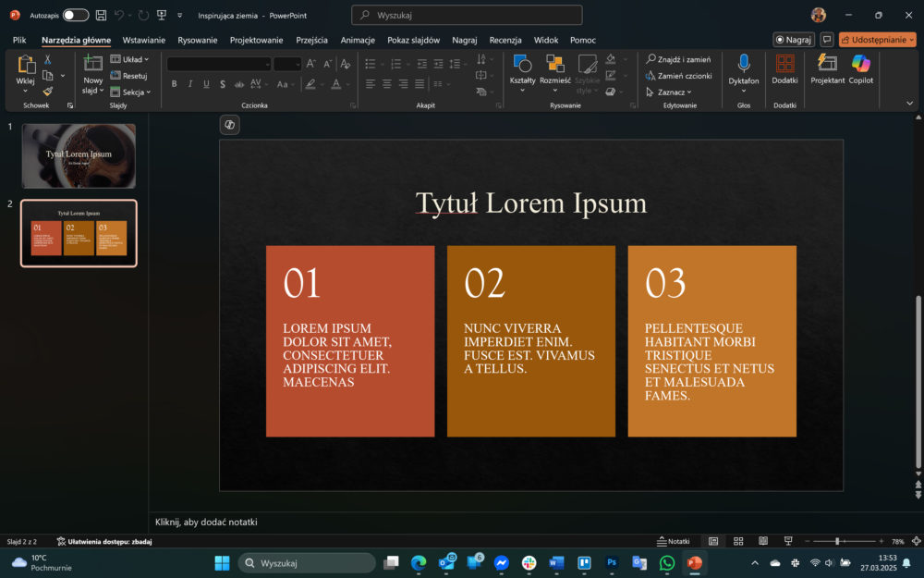Start slideshow from Quick Access Toolbar

162,16
